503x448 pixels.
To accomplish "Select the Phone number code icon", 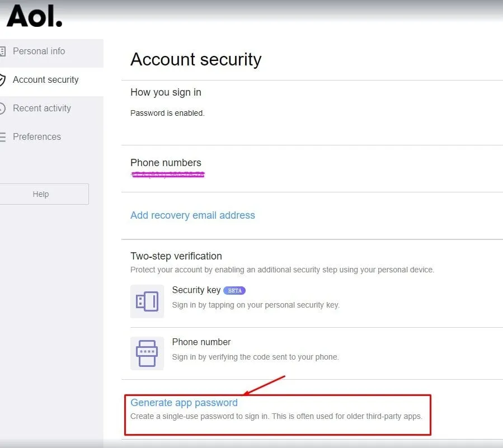I will click(147, 353).
